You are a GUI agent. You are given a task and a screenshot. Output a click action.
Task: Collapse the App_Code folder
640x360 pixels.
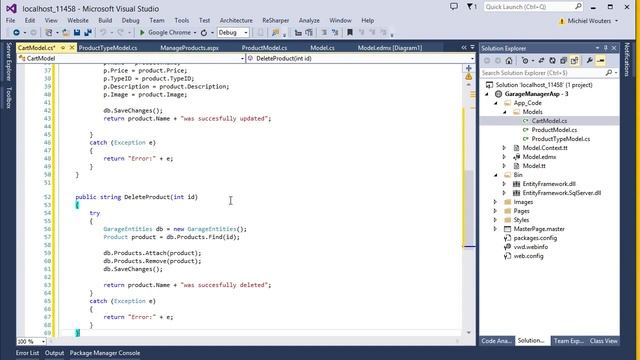[496, 103]
